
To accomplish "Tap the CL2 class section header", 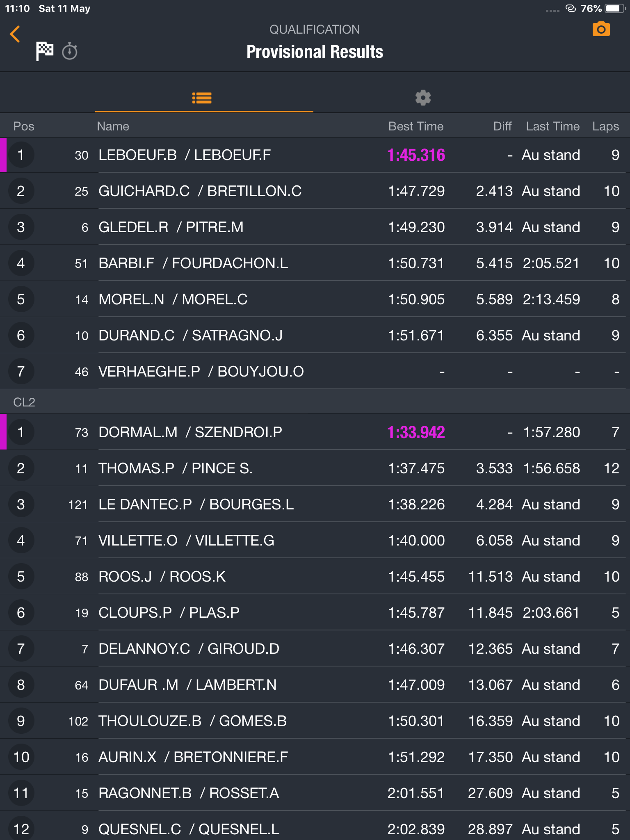I will pos(315,402).
